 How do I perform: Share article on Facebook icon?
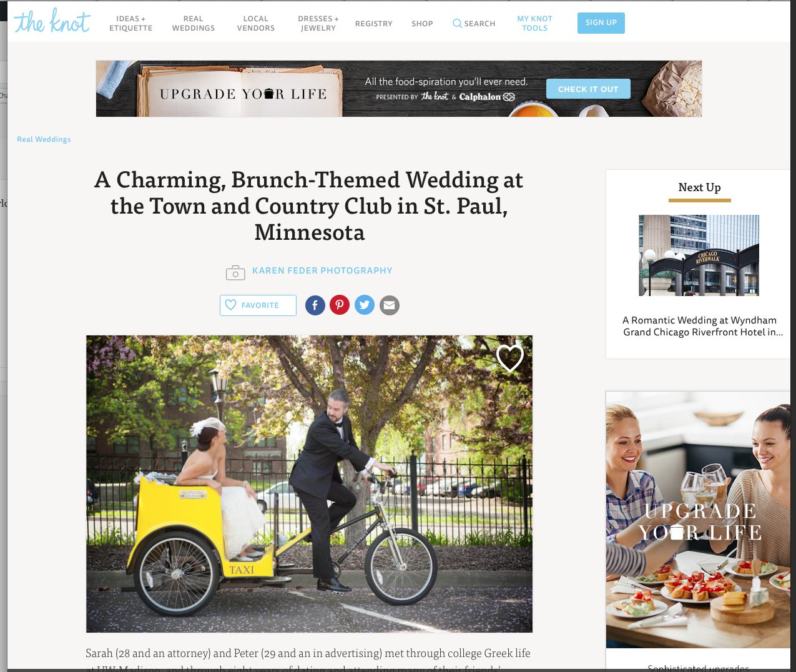pos(315,305)
